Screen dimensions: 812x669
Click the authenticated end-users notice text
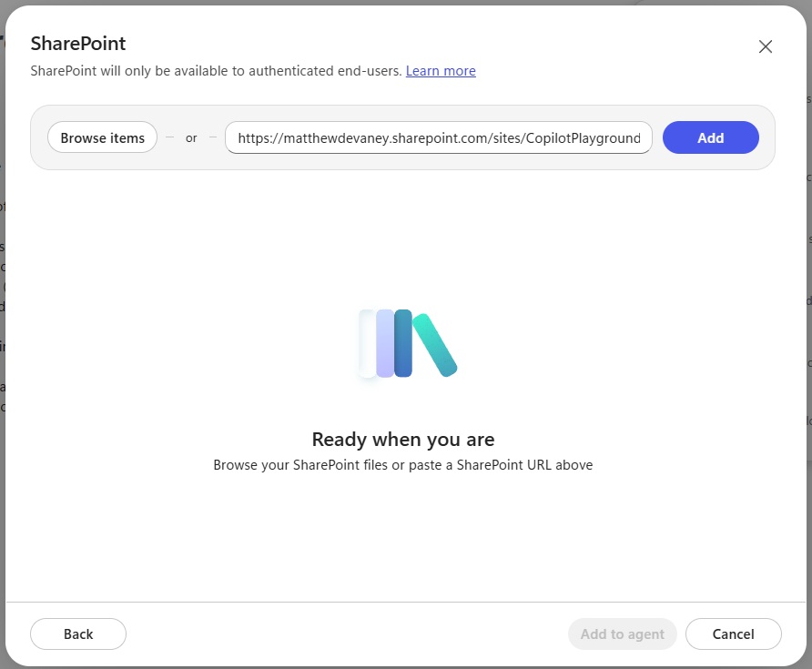(216, 71)
